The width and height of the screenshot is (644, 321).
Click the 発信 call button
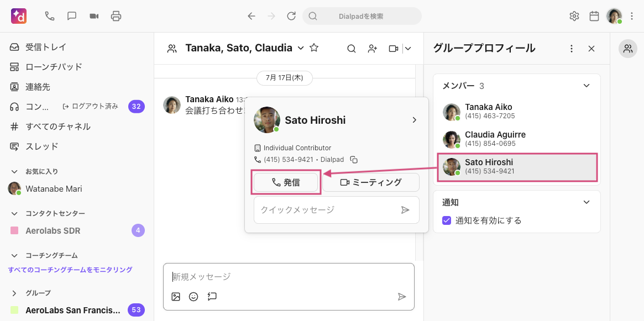(286, 182)
